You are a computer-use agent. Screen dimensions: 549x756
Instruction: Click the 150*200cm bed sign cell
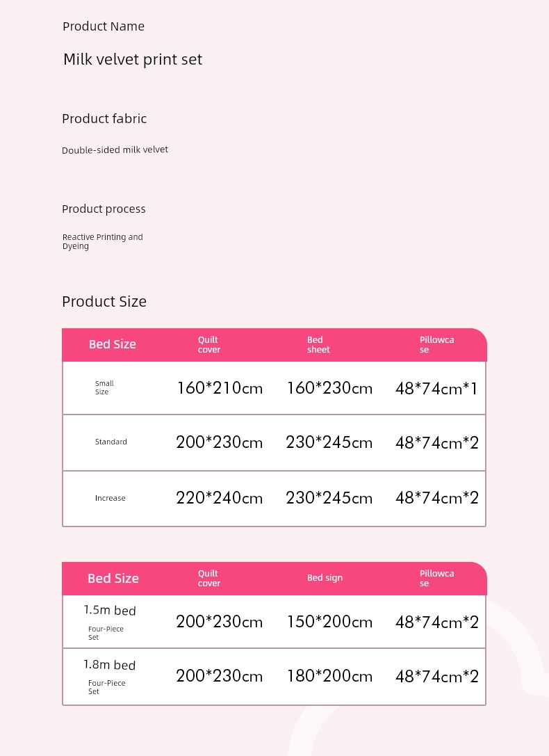329,622
